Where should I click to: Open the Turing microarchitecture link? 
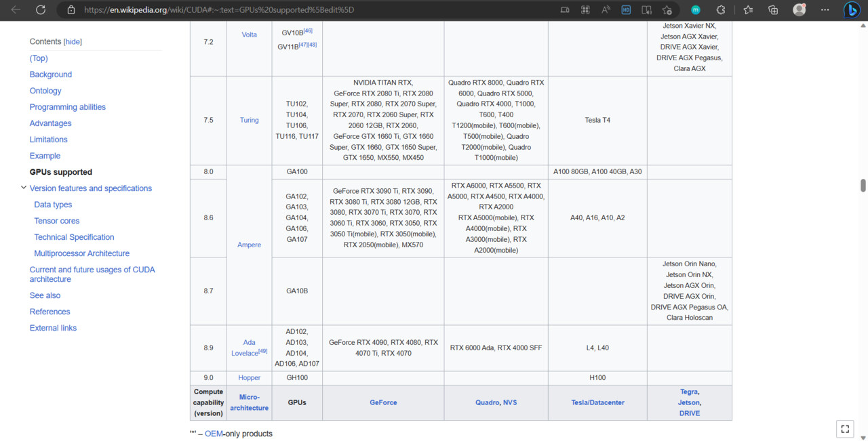249,120
